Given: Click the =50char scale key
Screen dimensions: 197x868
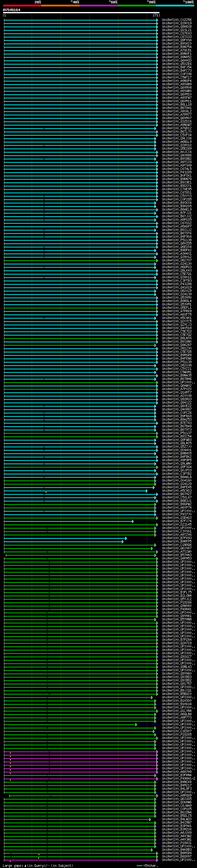Looking at the screenshot, I should point(147,865).
